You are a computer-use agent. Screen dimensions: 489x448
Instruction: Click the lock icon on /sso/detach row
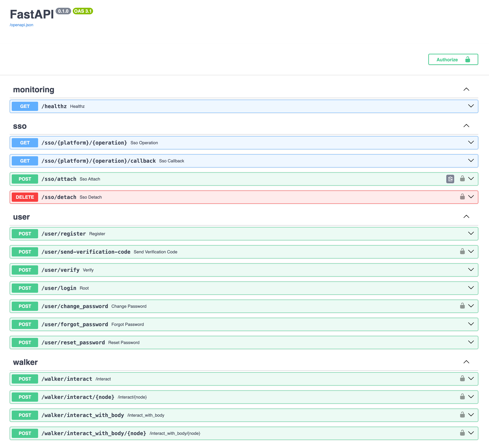pos(462,197)
